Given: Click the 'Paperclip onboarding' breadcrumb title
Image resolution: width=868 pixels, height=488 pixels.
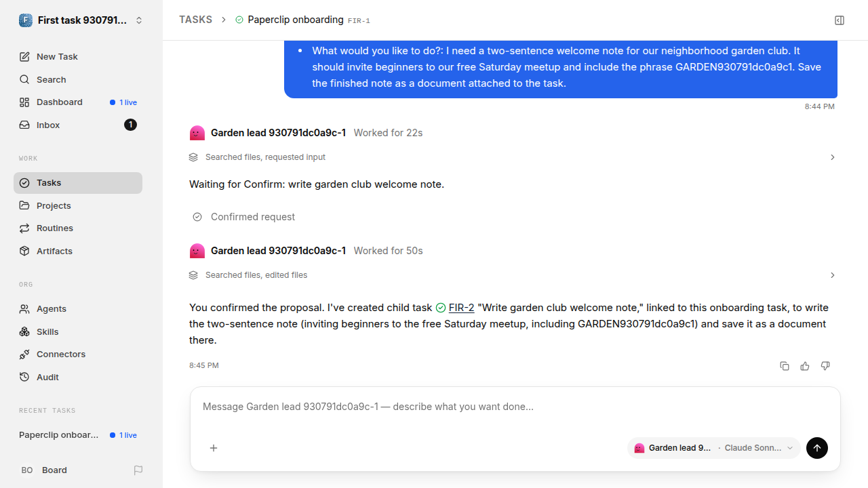Looking at the screenshot, I should pyautogui.click(x=296, y=20).
